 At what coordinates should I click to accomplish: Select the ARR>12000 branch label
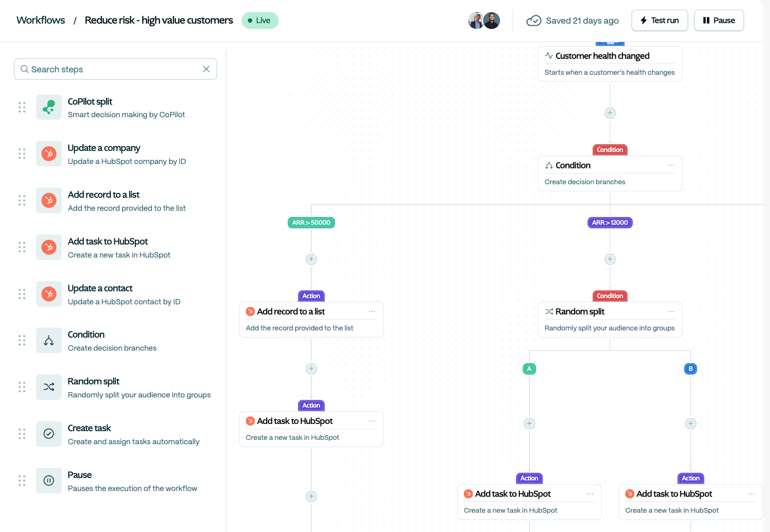pos(609,222)
